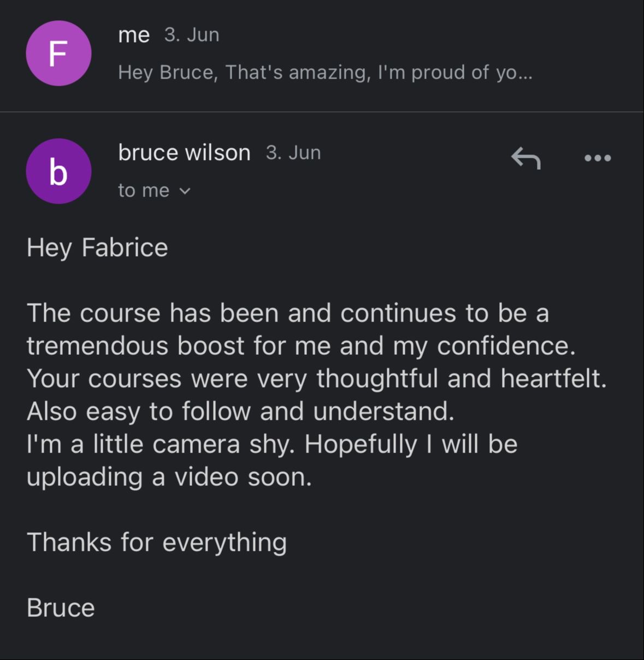Image resolution: width=644 pixels, height=660 pixels.
Task: Tap the 'to me' recipient label
Action: pos(144,191)
